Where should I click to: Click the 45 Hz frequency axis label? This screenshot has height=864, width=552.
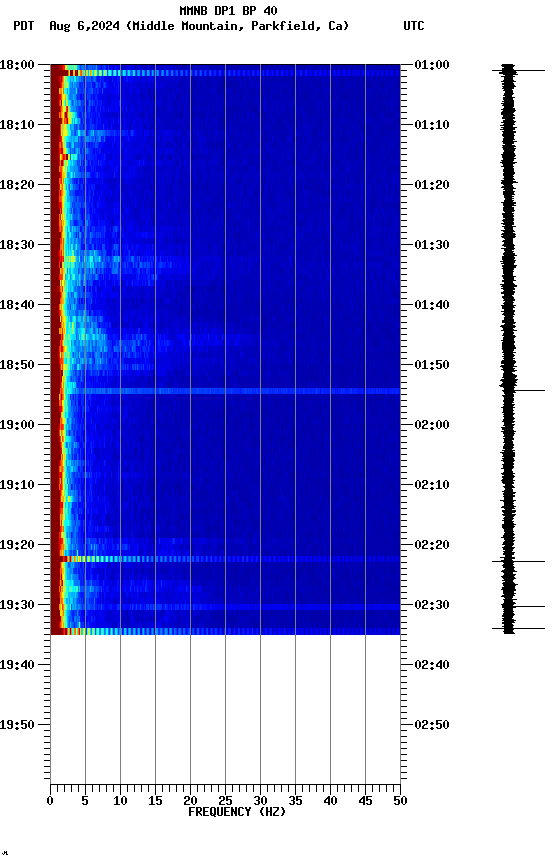pos(365,801)
